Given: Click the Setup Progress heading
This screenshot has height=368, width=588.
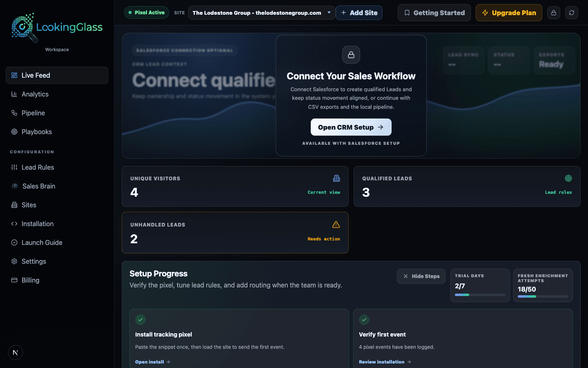Looking at the screenshot, I should click(158, 274).
